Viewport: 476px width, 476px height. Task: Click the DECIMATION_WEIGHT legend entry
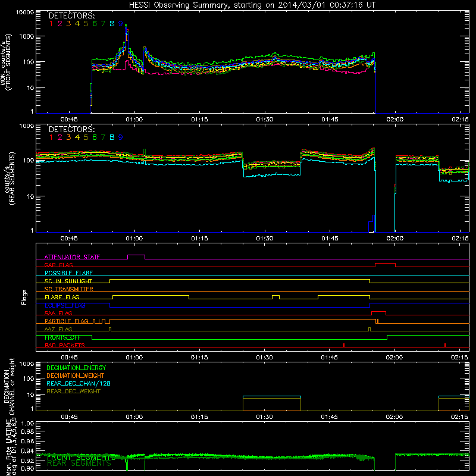click(x=76, y=375)
